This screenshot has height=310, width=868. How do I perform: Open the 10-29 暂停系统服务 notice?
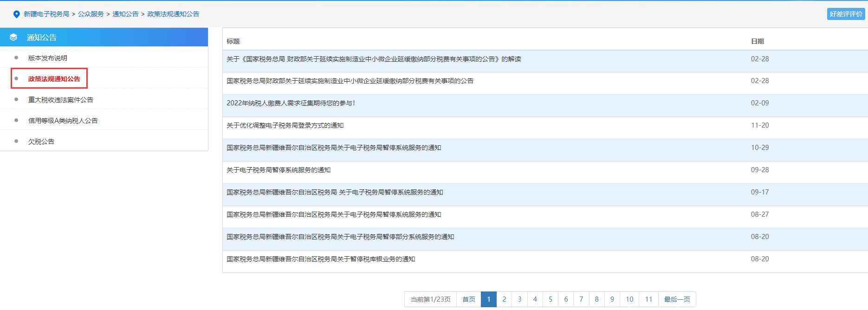(334, 148)
